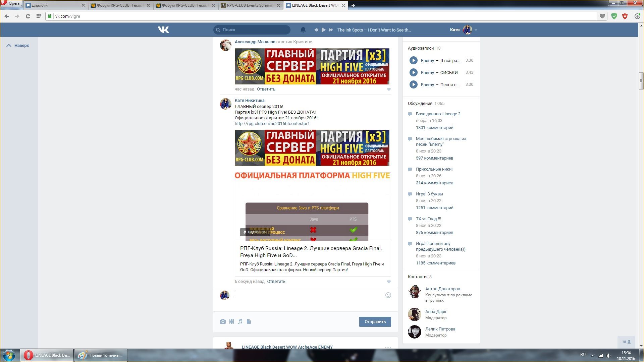644x362 pixels.
Task: Open the РПГ-Клуб Russia link preview title
Action: [311, 252]
